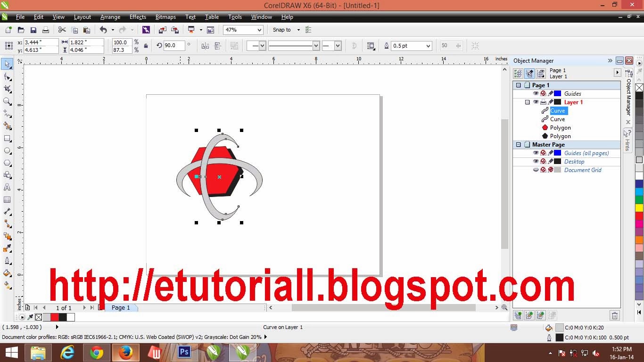The image size is (644, 362).
Task: Click the Cut scissors icon
Action: coord(62,30)
